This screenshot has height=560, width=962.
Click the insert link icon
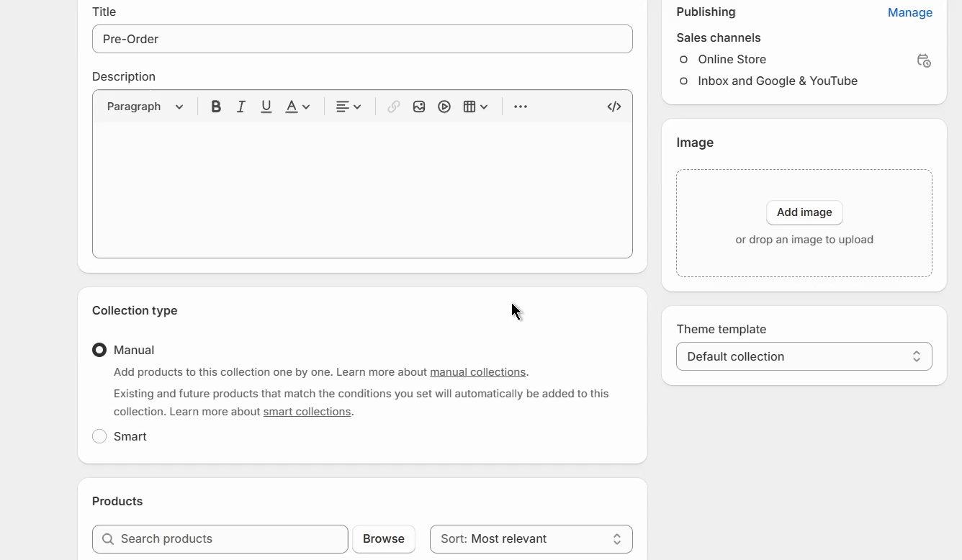[x=393, y=107]
